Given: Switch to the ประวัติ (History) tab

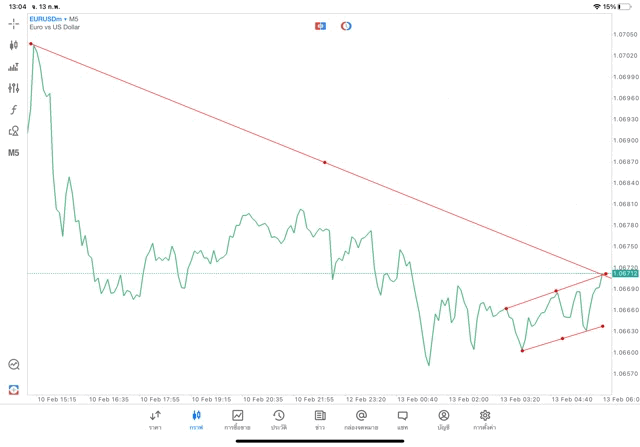Looking at the screenshot, I should tap(278, 419).
